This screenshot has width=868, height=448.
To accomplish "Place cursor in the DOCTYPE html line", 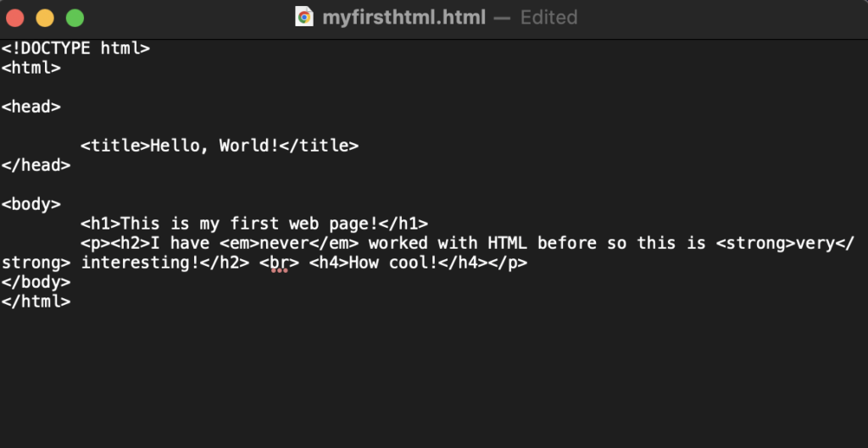I will click(75, 48).
